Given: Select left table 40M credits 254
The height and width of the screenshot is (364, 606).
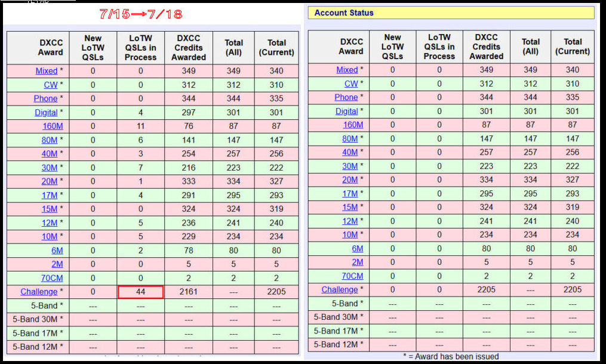Looking at the screenshot, I should tap(189, 154).
